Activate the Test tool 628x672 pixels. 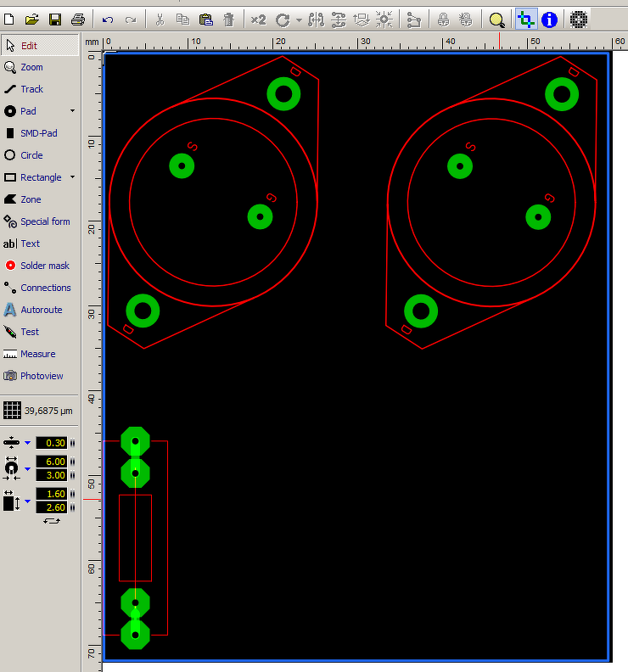pos(40,332)
